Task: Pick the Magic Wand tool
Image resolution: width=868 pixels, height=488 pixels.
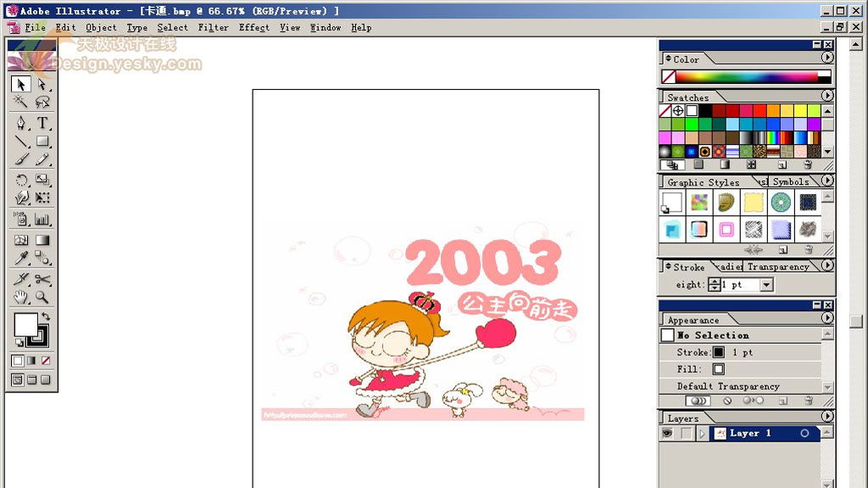Action: point(21,102)
